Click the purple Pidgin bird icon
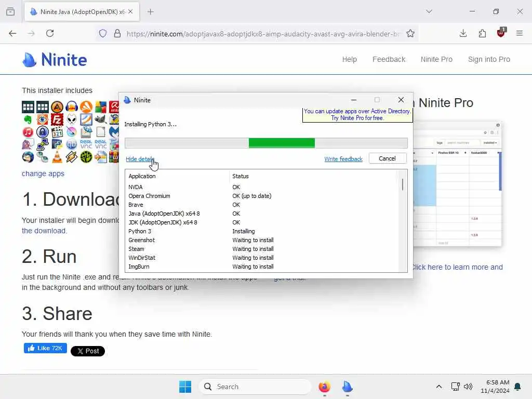The height and width of the screenshot is (399, 532). click(x=28, y=144)
